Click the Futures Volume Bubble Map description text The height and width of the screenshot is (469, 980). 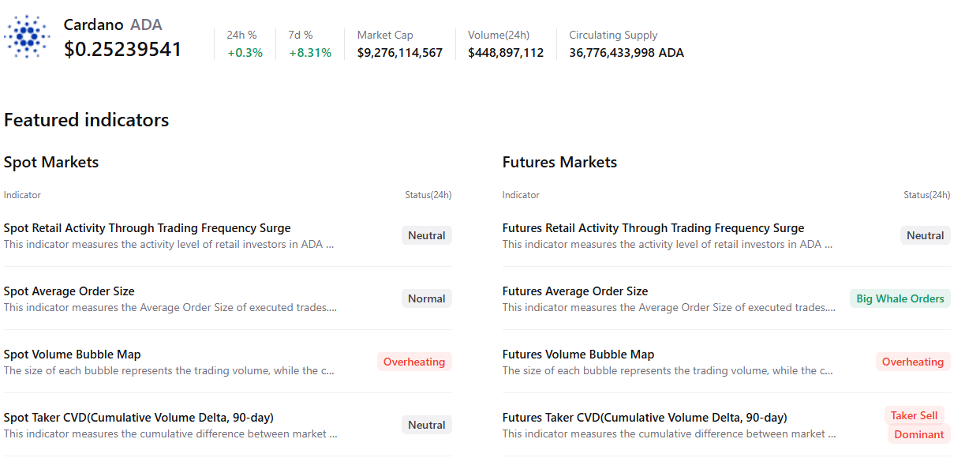(x=668, y=371)
